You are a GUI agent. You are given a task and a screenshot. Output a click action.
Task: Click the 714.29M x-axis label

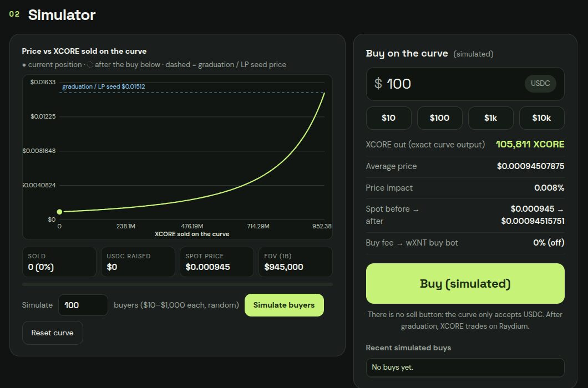[x=258, y=227]
